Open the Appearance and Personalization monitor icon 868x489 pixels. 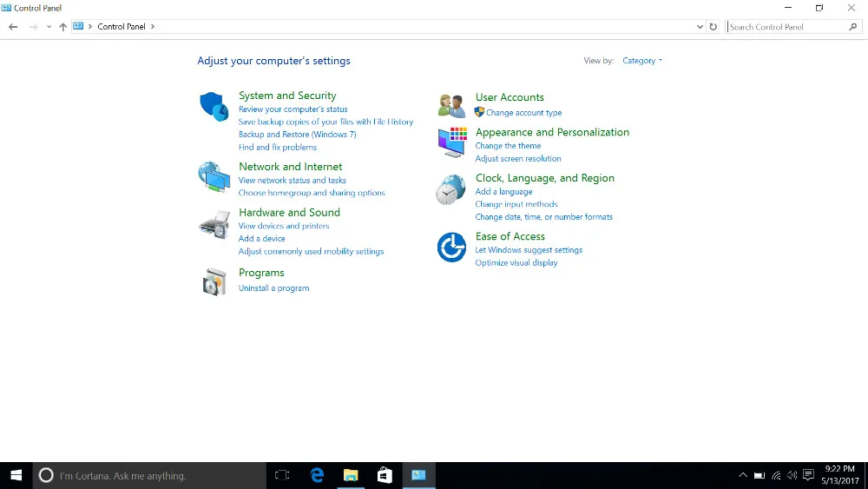point(451,142)
